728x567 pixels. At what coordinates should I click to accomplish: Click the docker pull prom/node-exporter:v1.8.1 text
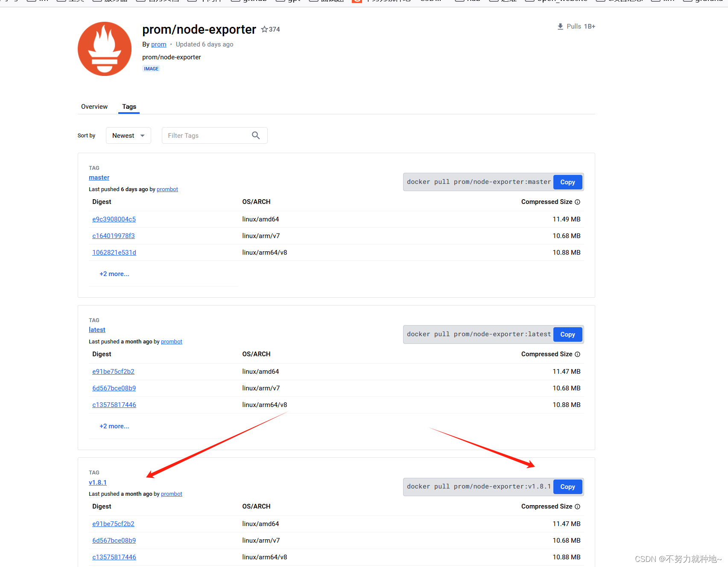479,486
